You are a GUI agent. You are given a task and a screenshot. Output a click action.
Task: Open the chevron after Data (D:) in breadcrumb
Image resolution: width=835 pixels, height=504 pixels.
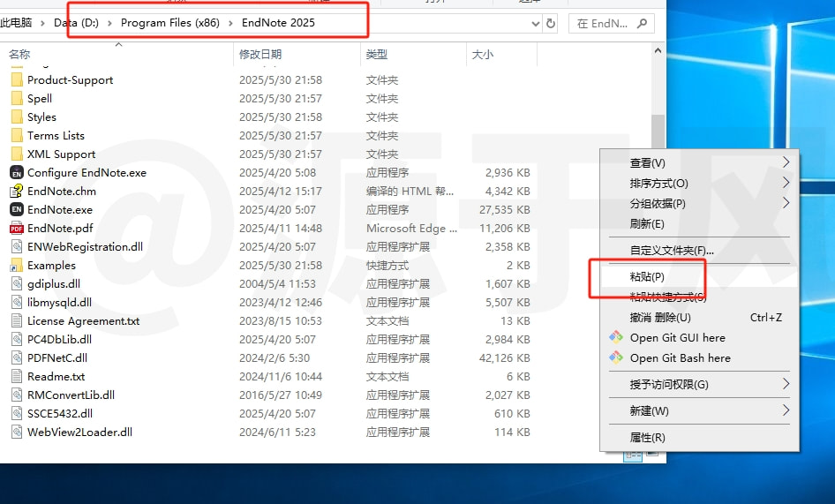pyautogui.click(x=109, y=23)
